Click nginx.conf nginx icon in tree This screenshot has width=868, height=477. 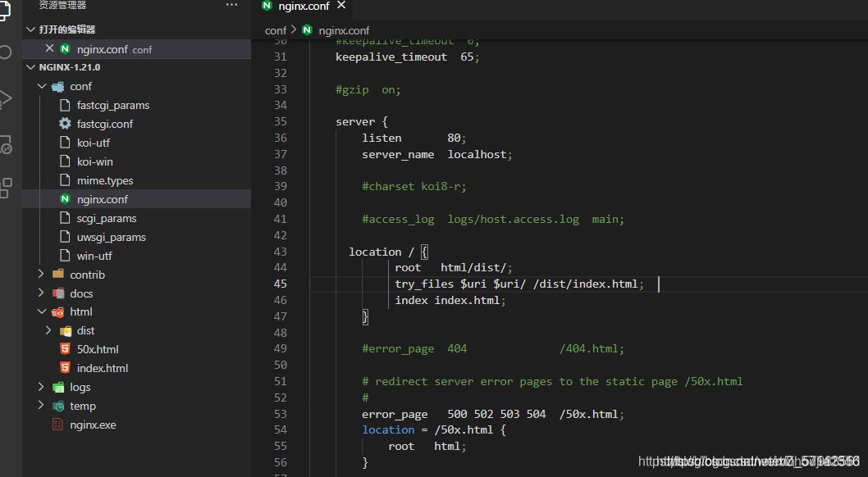coord(65,199)
